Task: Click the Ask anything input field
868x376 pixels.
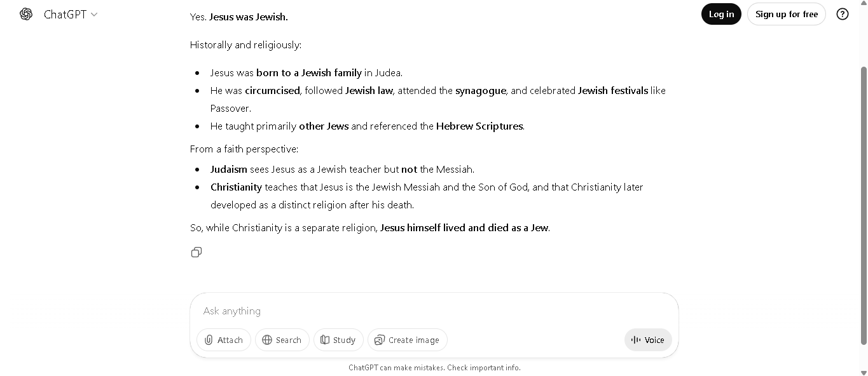Action: click(x=432, y=311)
